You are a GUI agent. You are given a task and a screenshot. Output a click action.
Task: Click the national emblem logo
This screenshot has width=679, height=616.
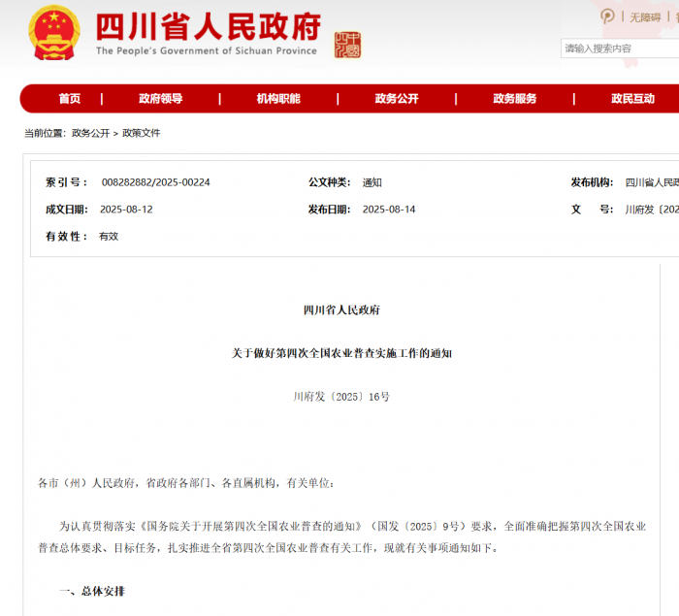coord(54,33)
